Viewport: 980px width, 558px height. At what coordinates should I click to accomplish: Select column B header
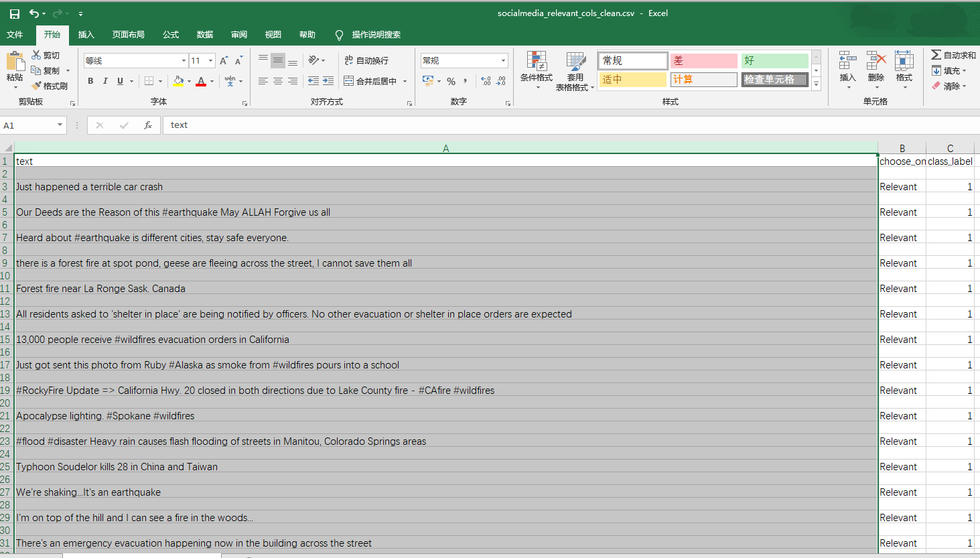coord(902,148)
